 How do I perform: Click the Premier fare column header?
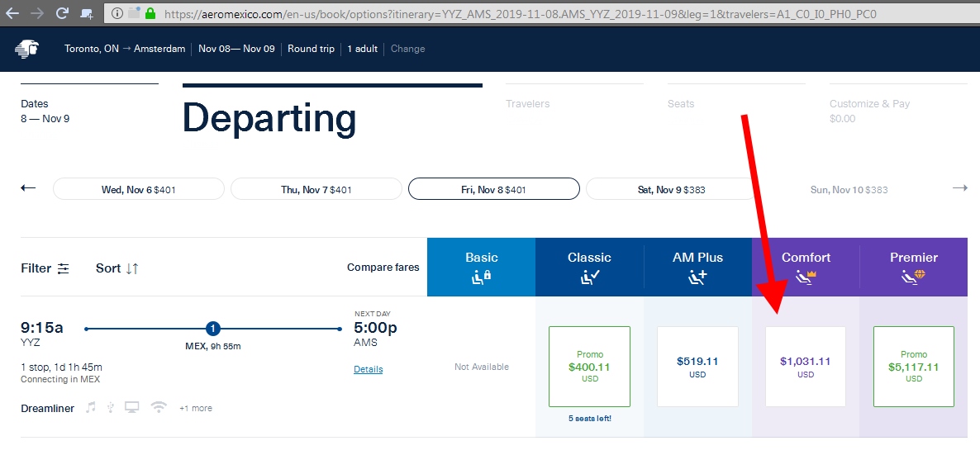point(914,267)
